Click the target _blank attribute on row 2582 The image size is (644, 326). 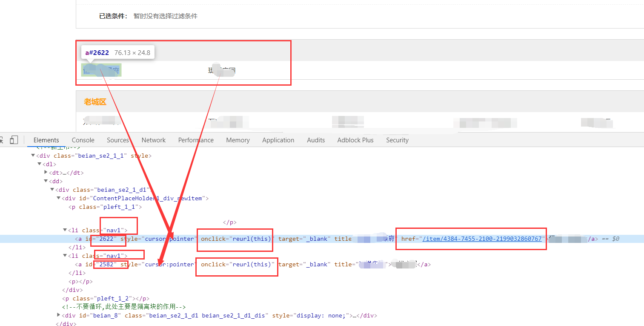click(x=304, y=264)
